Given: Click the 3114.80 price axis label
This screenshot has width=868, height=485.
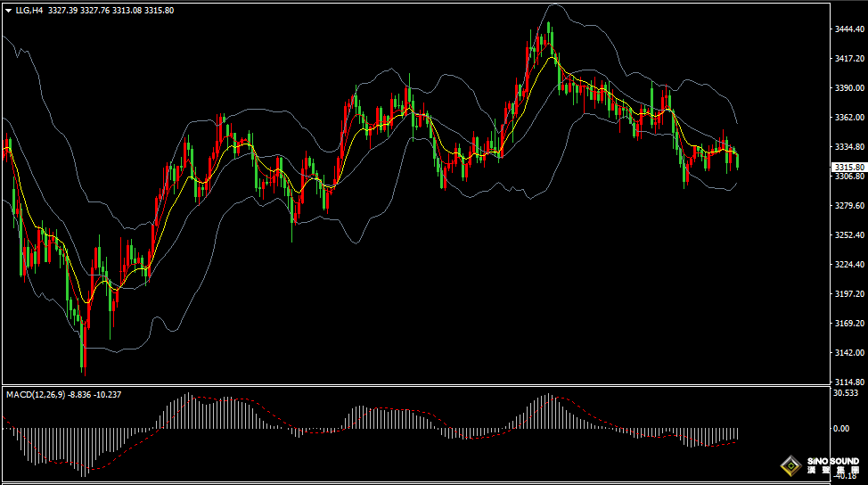Looking at the screenshot, I should click(x=849, y=382).
